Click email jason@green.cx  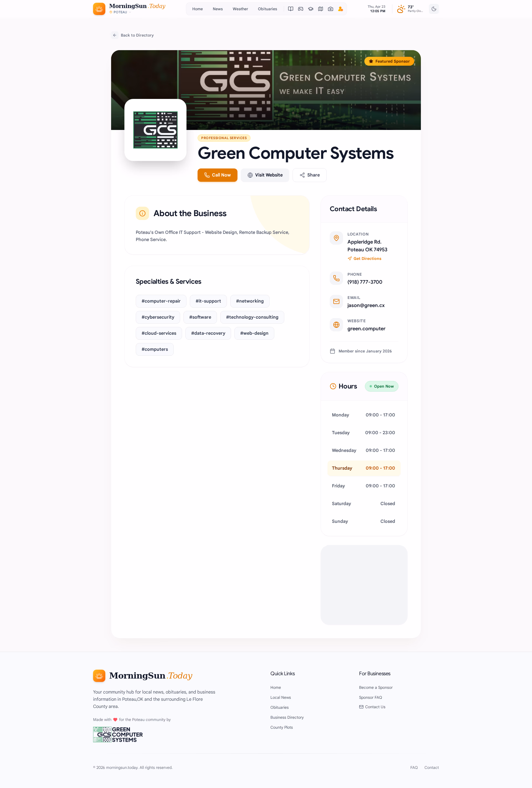[x=366, y=306]
